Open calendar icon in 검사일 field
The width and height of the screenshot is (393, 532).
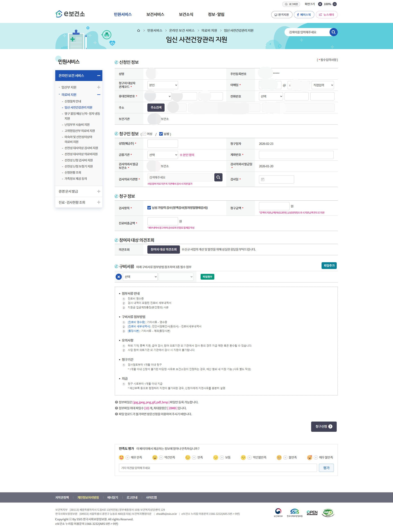(263, 179)
